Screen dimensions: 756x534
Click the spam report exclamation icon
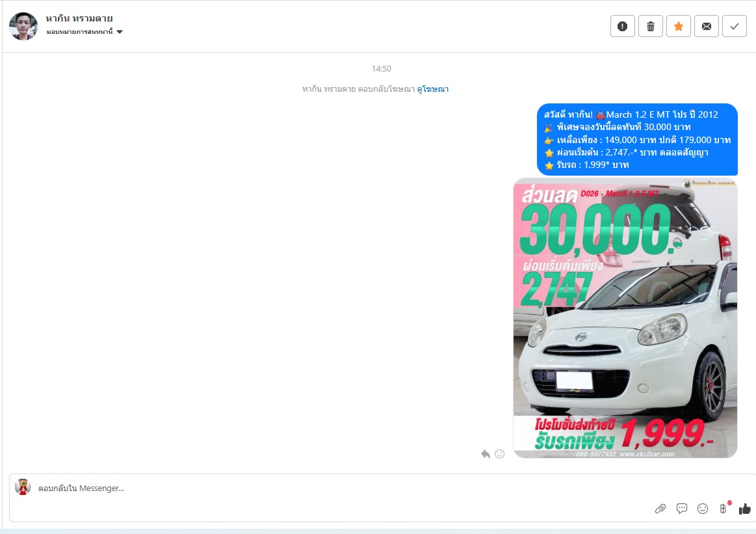(x=623, y=26)
